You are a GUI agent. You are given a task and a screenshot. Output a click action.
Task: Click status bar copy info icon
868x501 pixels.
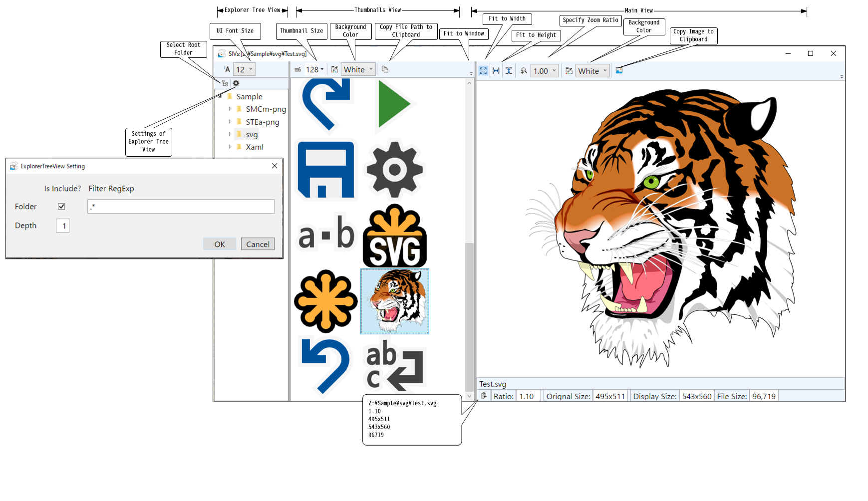pyautogui.click(x=484, y=396)
